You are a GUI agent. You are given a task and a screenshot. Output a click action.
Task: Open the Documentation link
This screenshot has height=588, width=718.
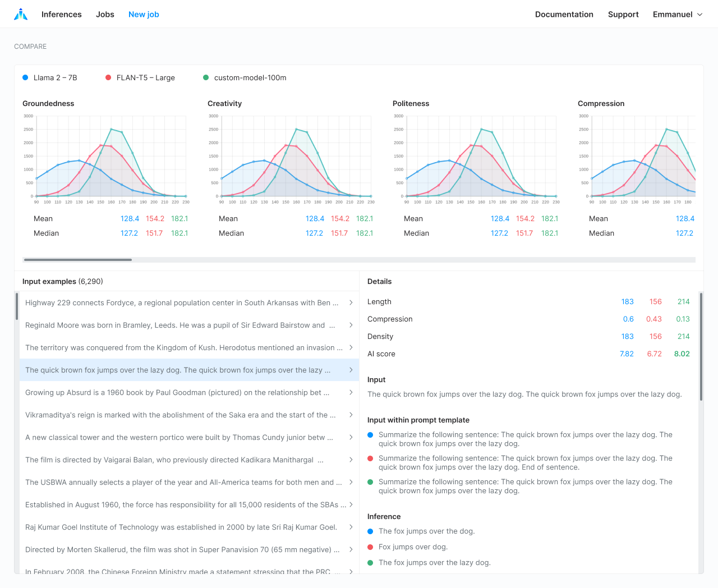(564, 15)
